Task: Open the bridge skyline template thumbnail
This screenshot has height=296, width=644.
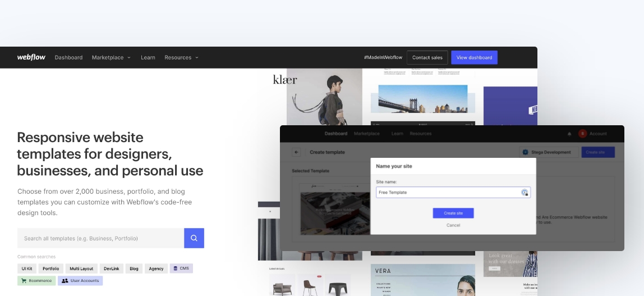Action: pos(422,99)
